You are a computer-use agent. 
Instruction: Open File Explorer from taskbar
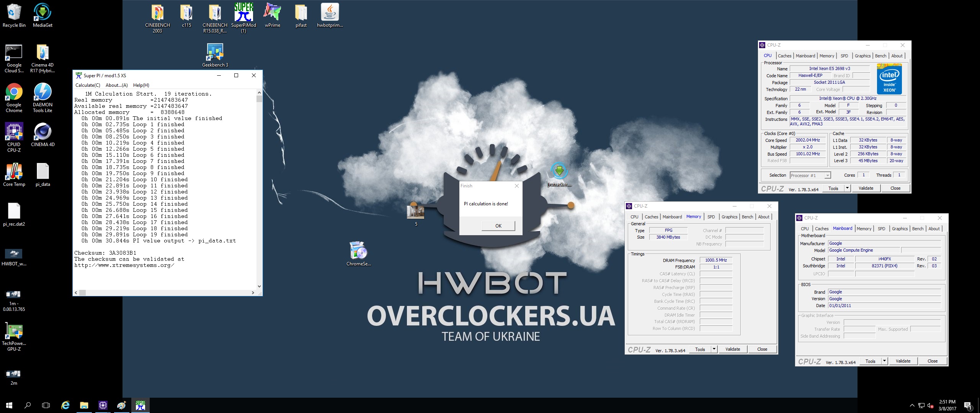point(84,405)
